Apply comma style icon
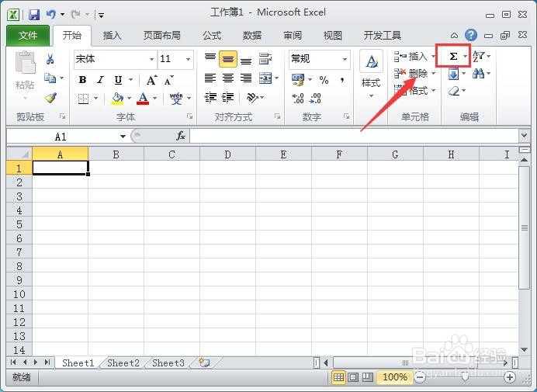 point(341,80)
